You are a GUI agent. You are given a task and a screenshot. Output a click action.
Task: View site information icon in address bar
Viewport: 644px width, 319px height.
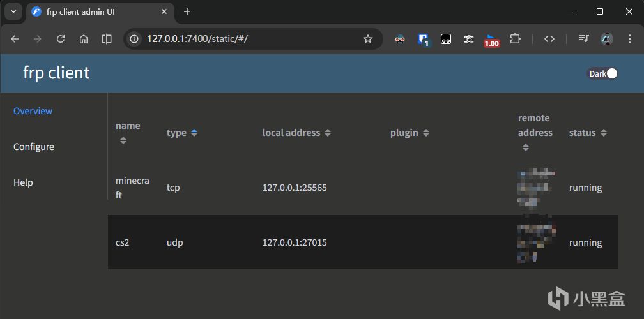pyautogui.click(x=134, y=39)
